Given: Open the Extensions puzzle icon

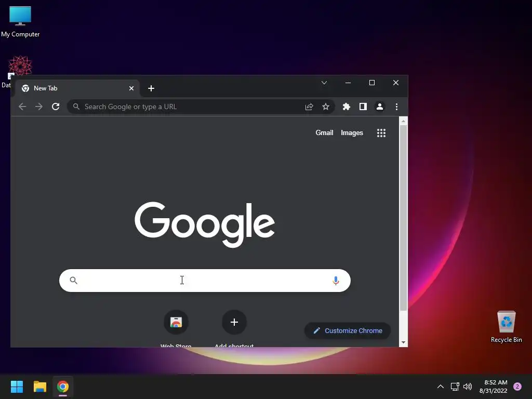Looking at the screenshot, I should [347, 107].
